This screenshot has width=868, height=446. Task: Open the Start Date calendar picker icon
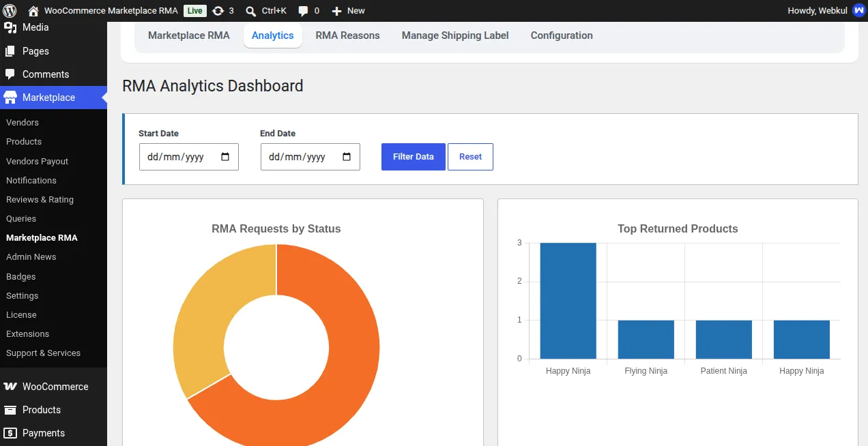[225, 157]
